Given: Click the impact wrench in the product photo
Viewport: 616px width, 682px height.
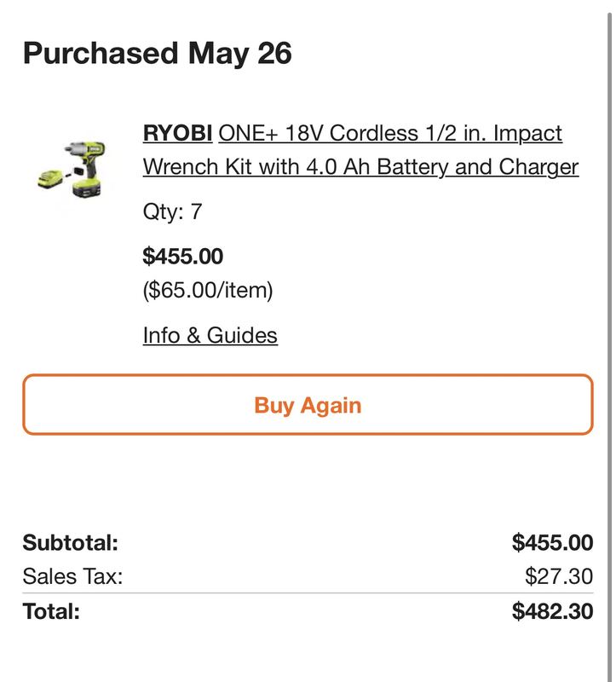Looking at the screenshot, I should click(x=87, y=167).
